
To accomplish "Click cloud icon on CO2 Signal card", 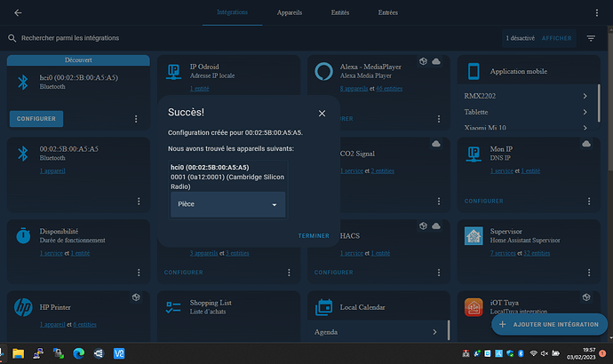I will click(x=436, y=144).
